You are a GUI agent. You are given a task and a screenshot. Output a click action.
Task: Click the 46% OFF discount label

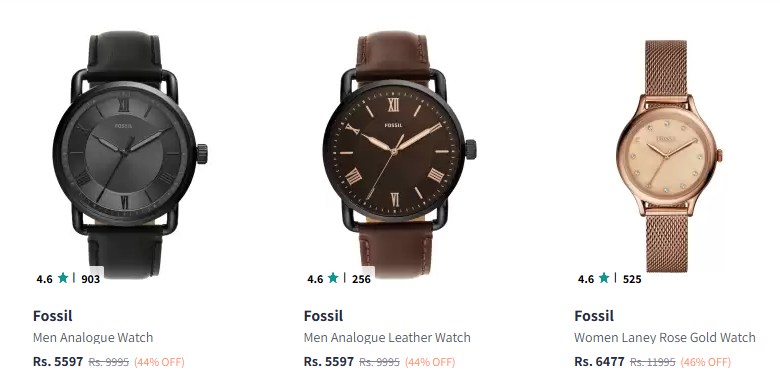click(x=705, y=362)
